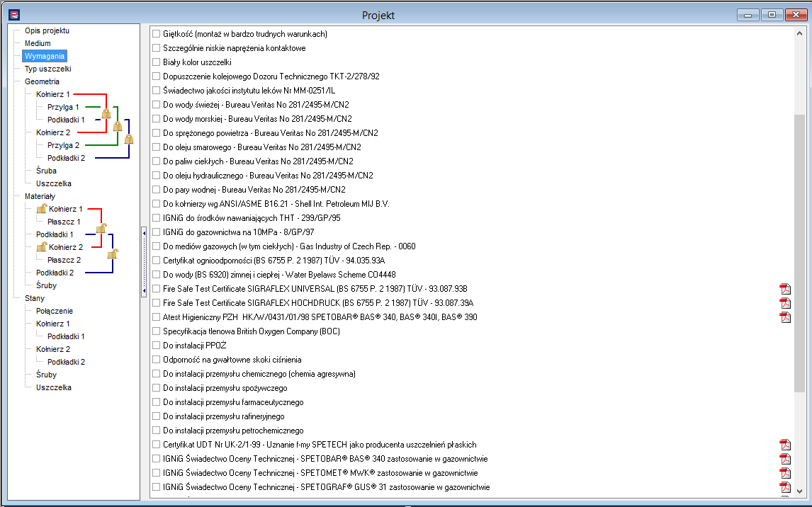Enable Biały kolor uszczelki requirement

(157, 62)
